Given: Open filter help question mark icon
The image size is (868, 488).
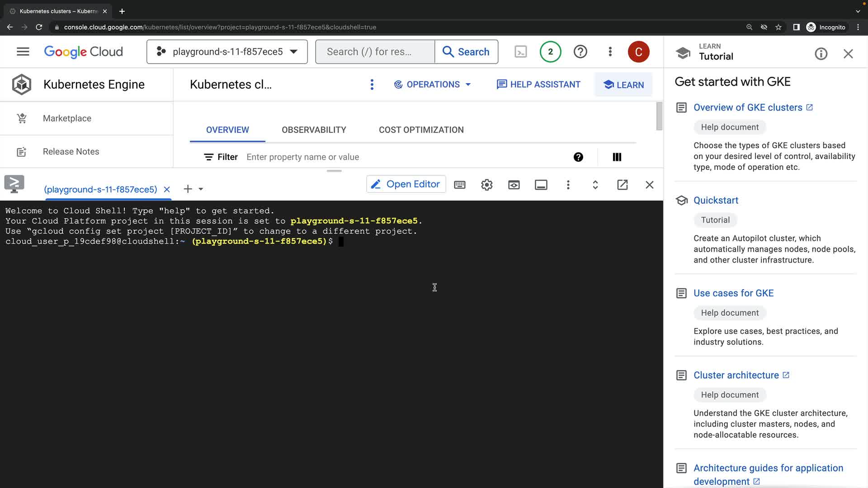Looking at the screenshot, I should (x=578, y=157).
